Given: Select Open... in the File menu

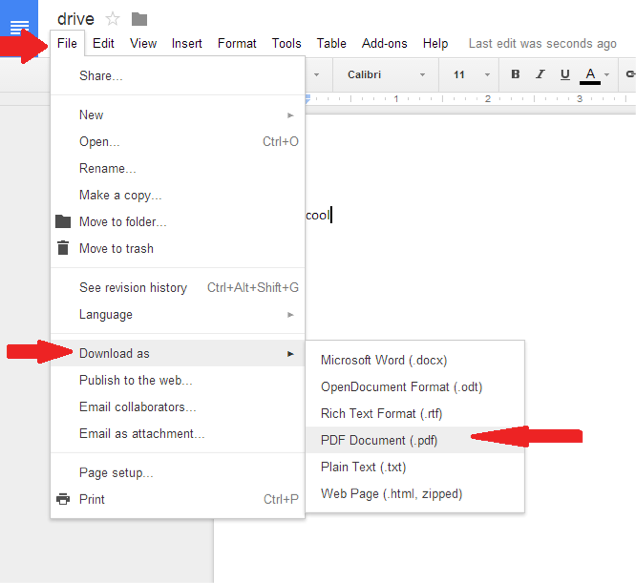Looking at the screenshot, I should pos(178,142).
